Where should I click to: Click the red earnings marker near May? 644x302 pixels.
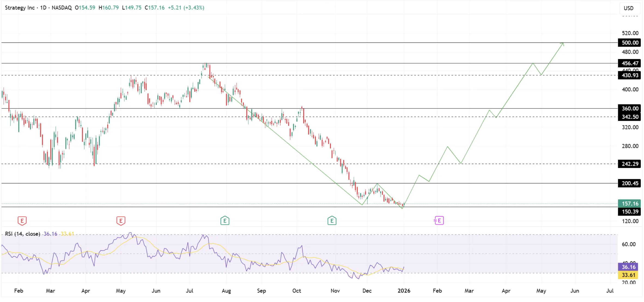pyautogui.click(x=121, y=220)
